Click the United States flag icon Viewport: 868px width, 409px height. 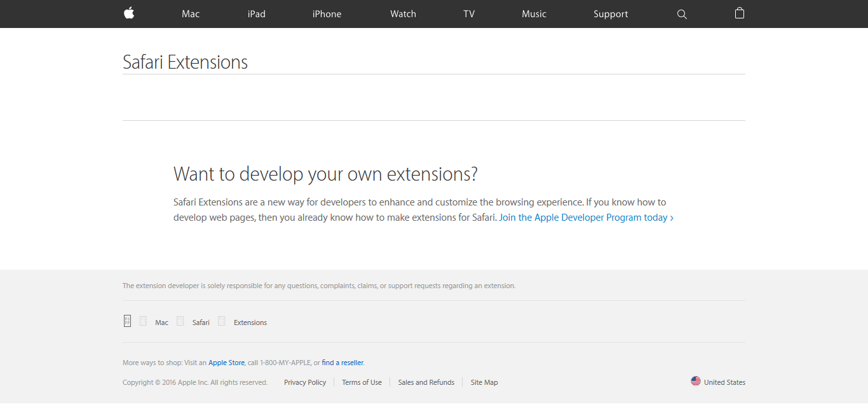pyautogui.click(x=696, y=382)
